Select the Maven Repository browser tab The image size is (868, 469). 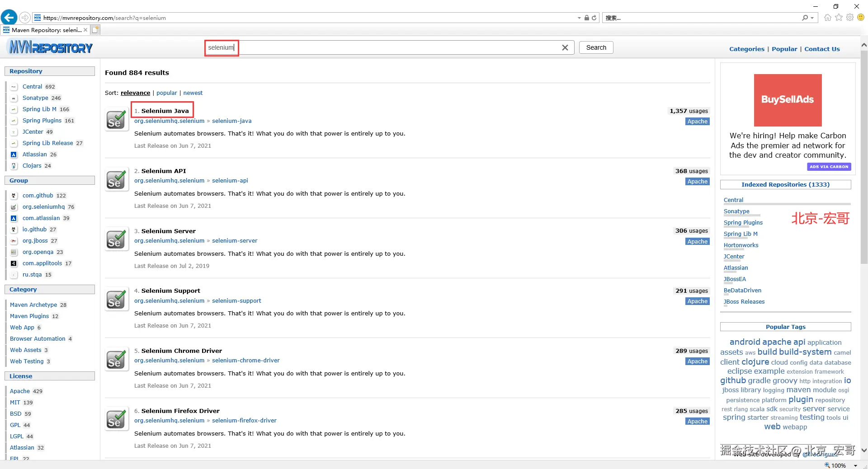[x=44, y=30]
